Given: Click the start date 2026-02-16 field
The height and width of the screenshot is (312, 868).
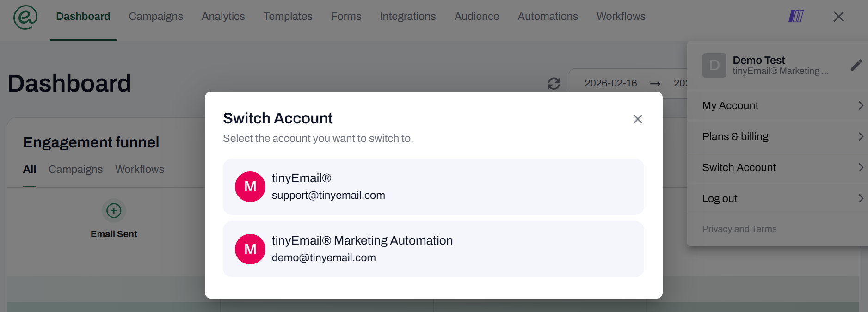Looking at the screenshot, I should pos(610,83).
